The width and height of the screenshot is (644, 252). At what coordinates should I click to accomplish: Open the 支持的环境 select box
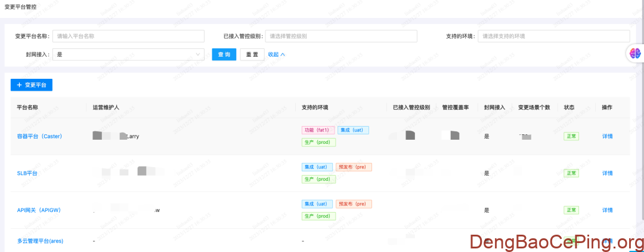(x=553, y=36)
